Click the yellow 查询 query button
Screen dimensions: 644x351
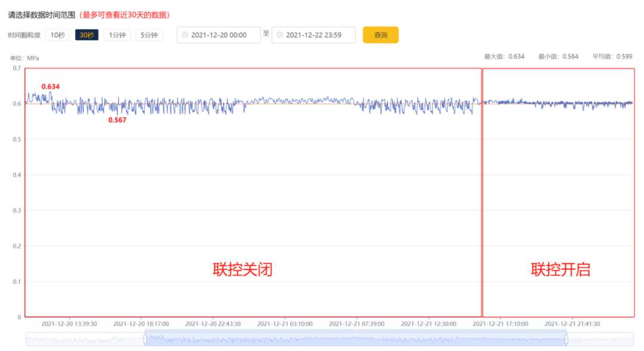coord(382,35)
